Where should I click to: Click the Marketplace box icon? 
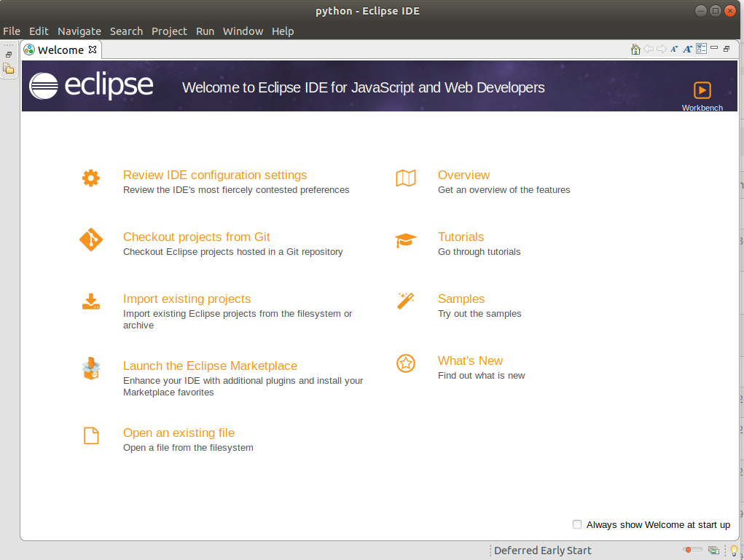pyautogui.click(x=90, y=368)
